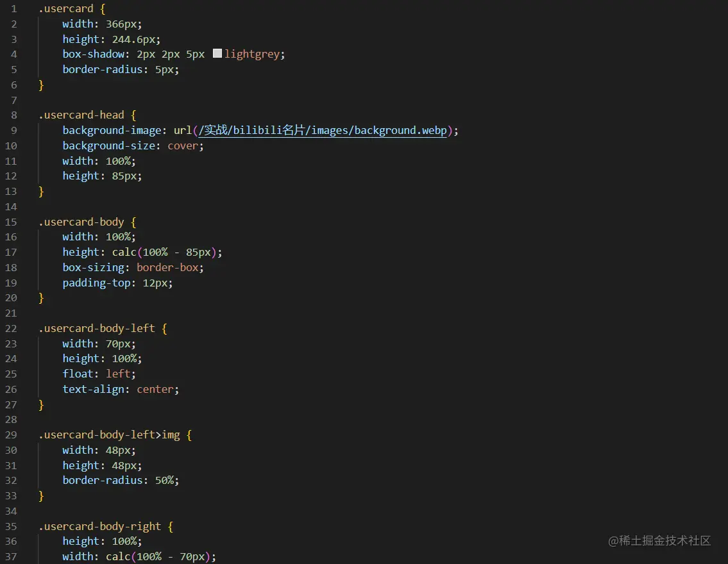Screen dimensions: 728x564
Task: Click the float property name
Action: click(x=78, y=374)
